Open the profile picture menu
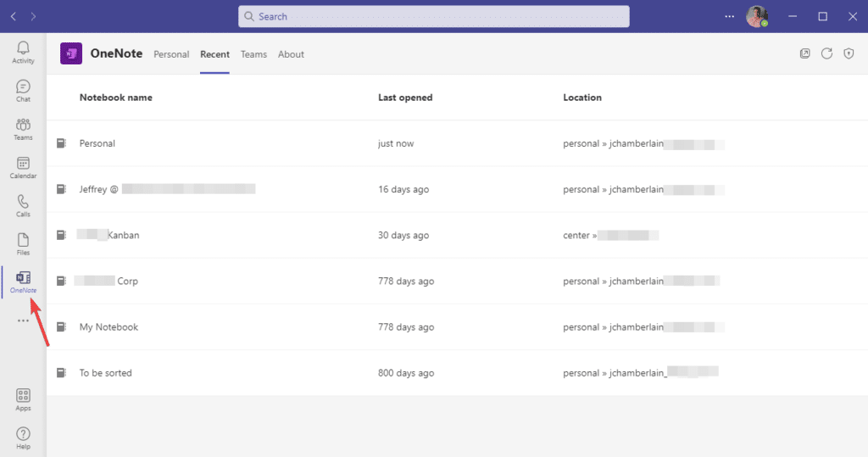The height and width of the screenshot is (457, 868). (757, 17)
